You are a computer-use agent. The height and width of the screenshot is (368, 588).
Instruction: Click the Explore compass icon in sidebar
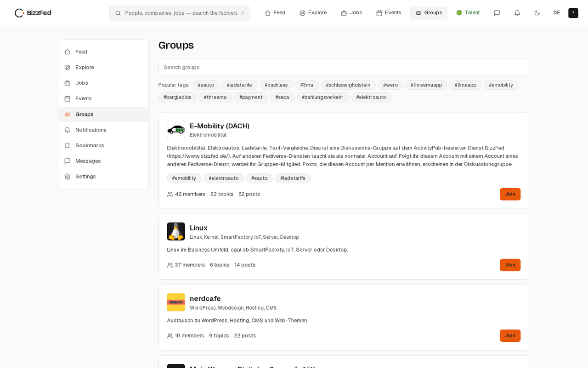68,68
